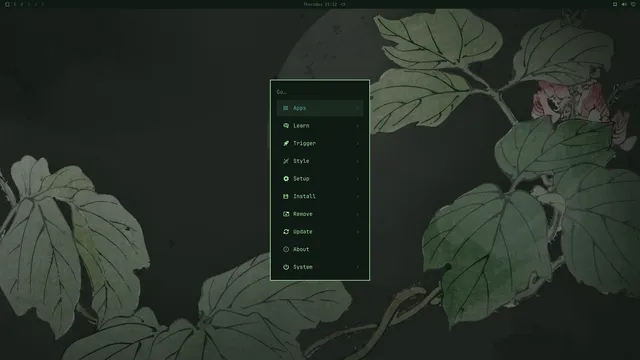Switch to workspace 1 in top bar
The height and width of the screenshot is (360, 640).
[15, 4]
